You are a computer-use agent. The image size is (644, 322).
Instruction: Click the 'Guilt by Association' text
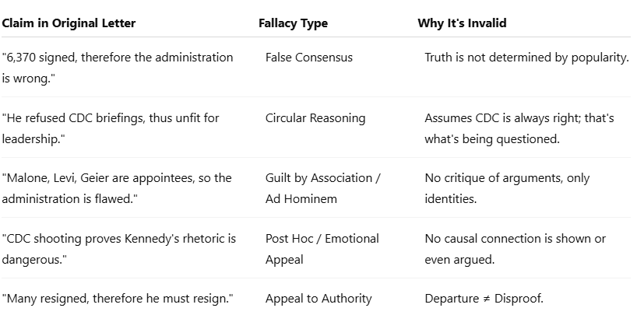pos(319,178)
